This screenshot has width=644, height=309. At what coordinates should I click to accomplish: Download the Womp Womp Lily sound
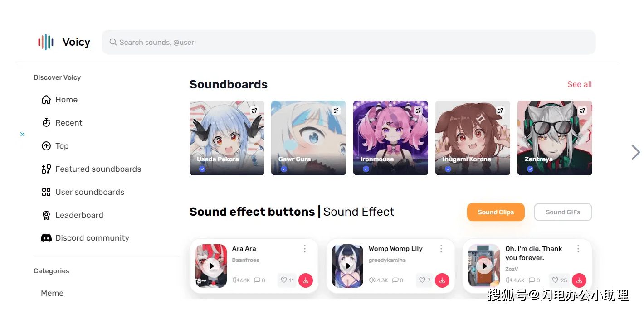coord(442,280)
